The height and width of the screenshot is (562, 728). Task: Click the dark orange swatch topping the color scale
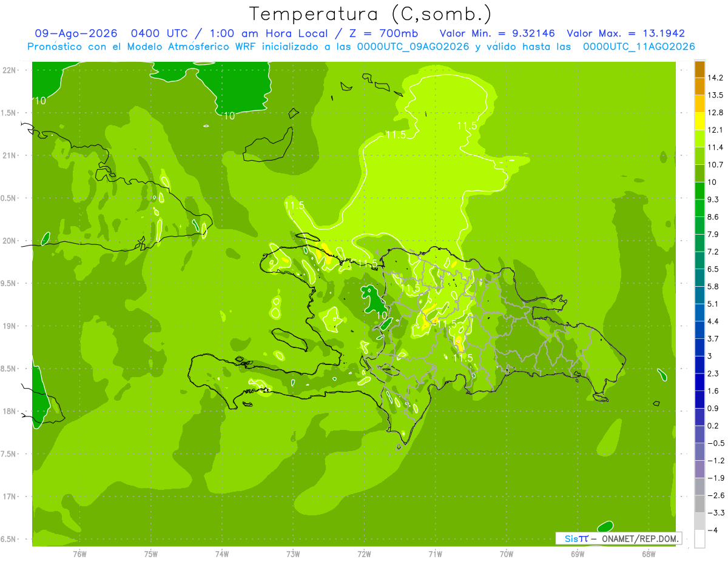tap(699, 69)
